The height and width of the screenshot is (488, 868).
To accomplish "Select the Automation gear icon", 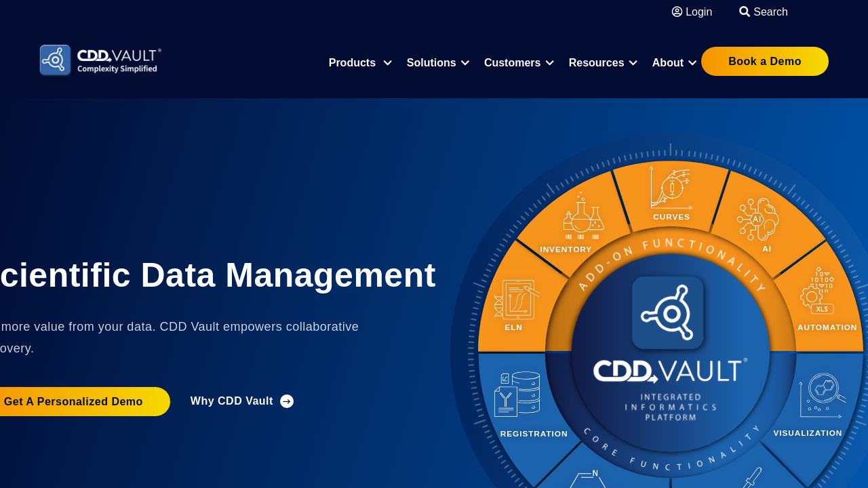I will pos(818,291).
